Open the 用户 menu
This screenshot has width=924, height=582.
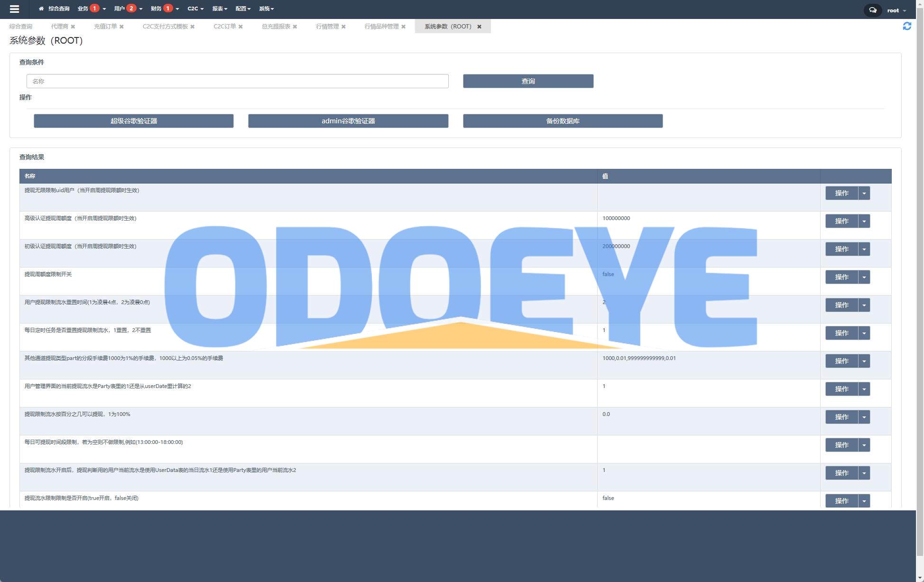(x=128, y=9)
